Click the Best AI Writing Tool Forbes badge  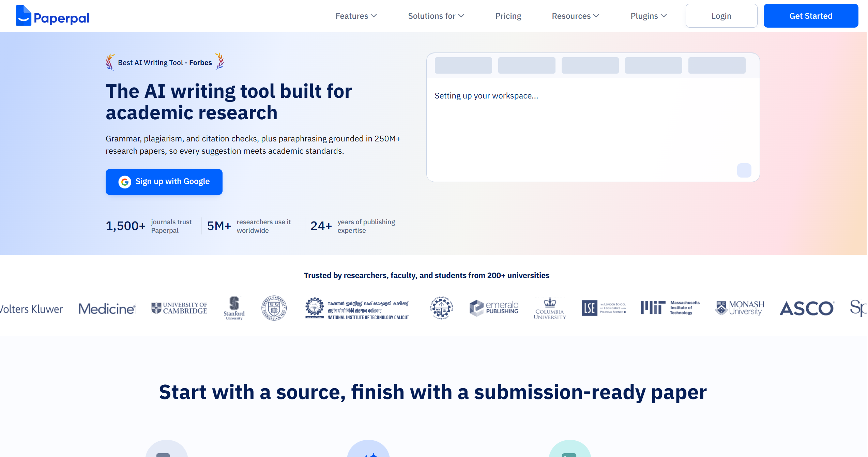(165, 62)
